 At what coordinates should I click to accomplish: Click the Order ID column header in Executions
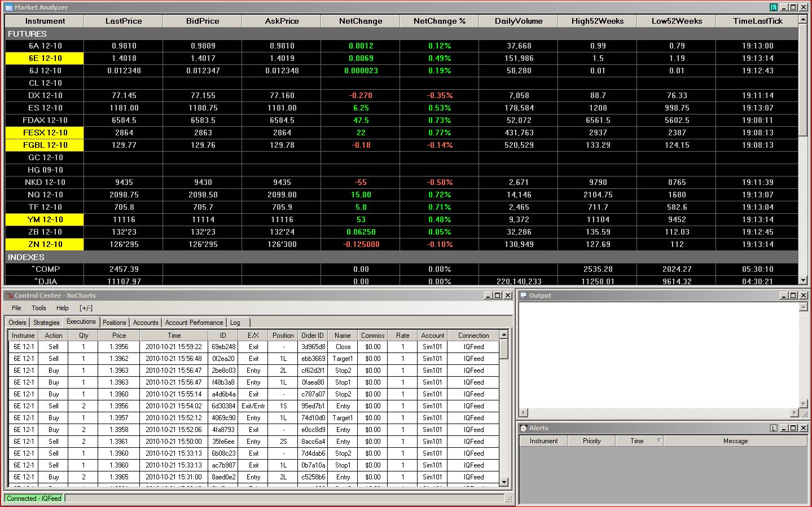click(x=313, y=335)
